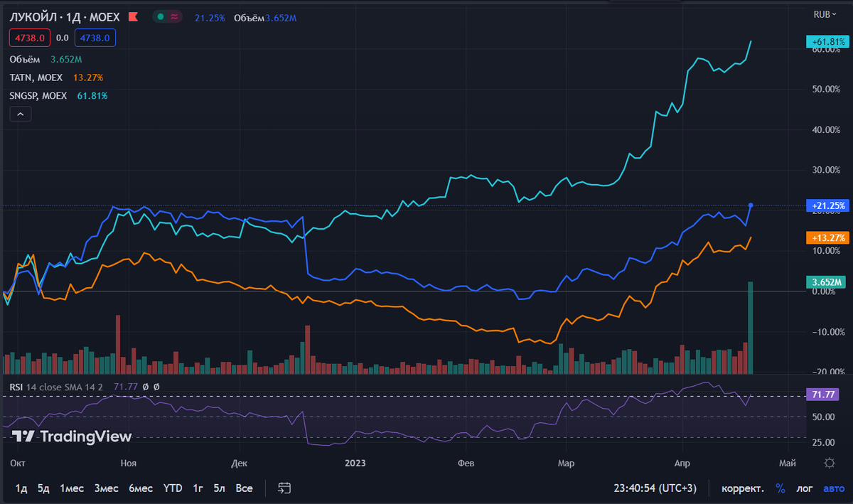This screenshot has height=504, width=853.
Task: Open chart settings via gear icon
Action: click(x=829, y=463)
